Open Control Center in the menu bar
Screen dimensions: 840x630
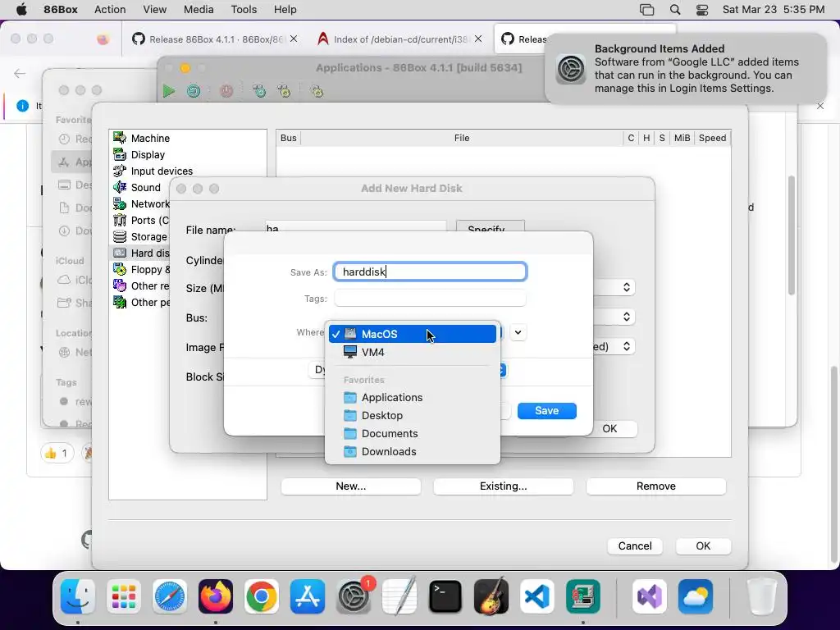pos(702,10)
